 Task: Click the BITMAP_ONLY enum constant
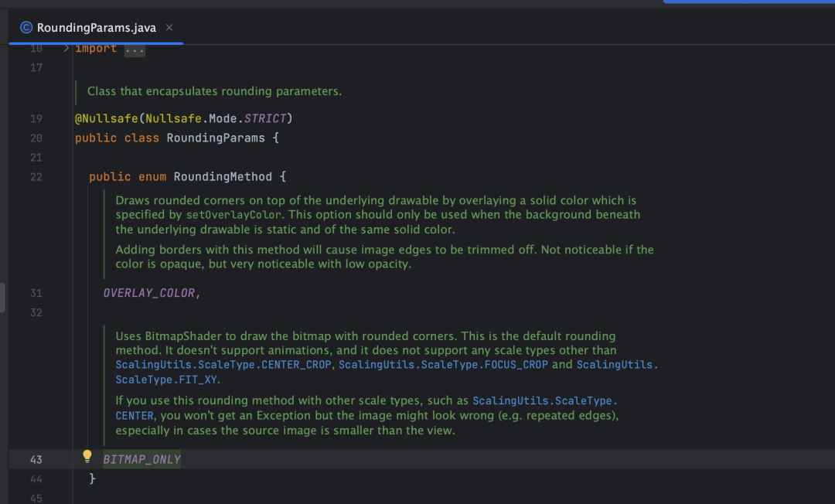[142, 459]
